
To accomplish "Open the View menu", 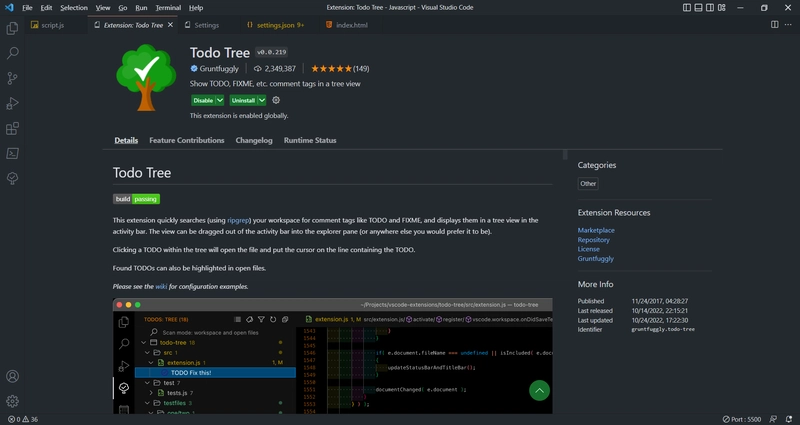I will (x=103, y=8).
